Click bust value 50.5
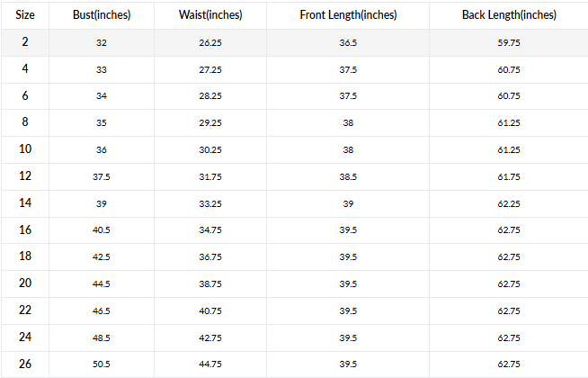 [102, 364]
